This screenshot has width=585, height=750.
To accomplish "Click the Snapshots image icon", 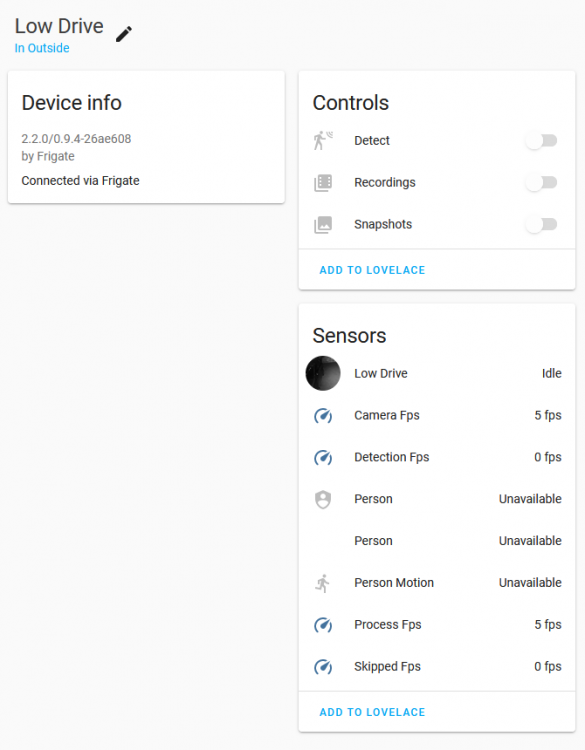I will click(323, 224).
